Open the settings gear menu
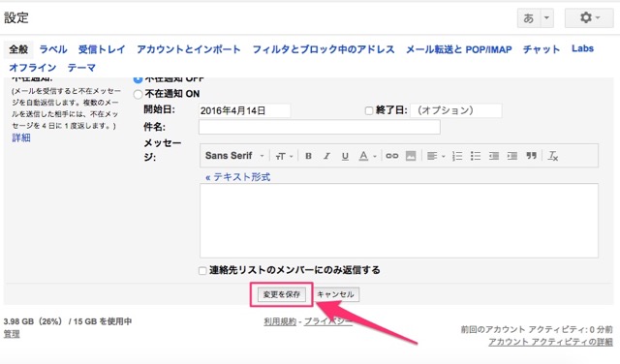The height and width of the screenshot is (364, 620). point(589,17)
